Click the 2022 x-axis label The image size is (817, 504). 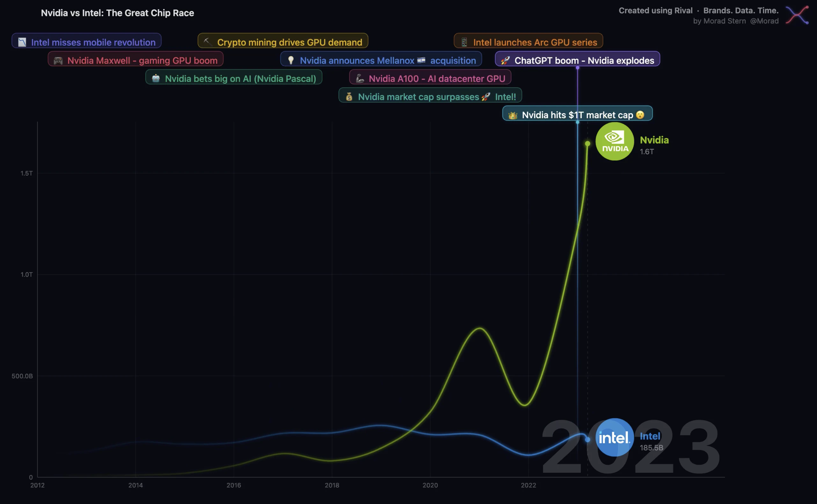pyautogui.click(x=528, y=485)
